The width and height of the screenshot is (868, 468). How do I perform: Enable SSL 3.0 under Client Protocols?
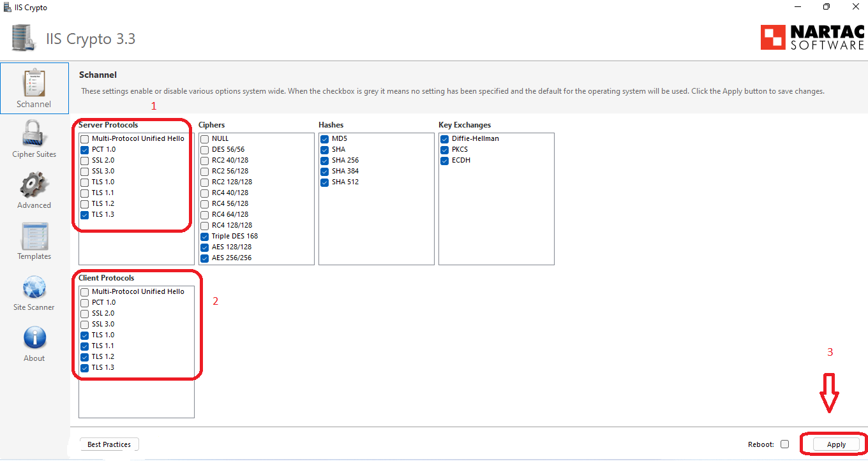pyautogui.click(x=85, y=324)
